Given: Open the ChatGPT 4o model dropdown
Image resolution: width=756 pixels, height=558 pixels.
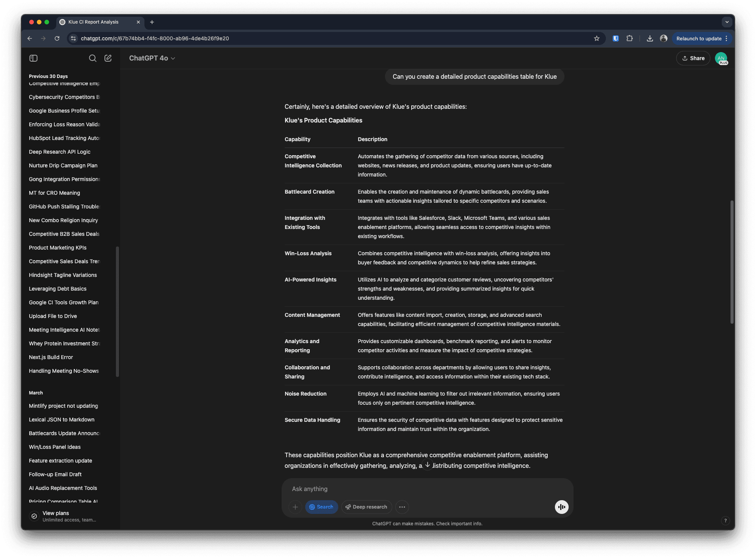Looking at the screenshot, I should (152, 58).
